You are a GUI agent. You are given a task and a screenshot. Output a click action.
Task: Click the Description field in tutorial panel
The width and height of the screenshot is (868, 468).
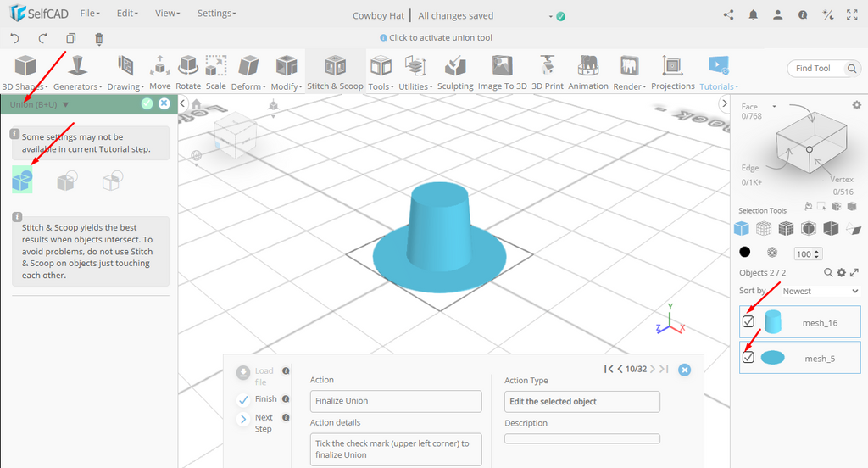581,438
